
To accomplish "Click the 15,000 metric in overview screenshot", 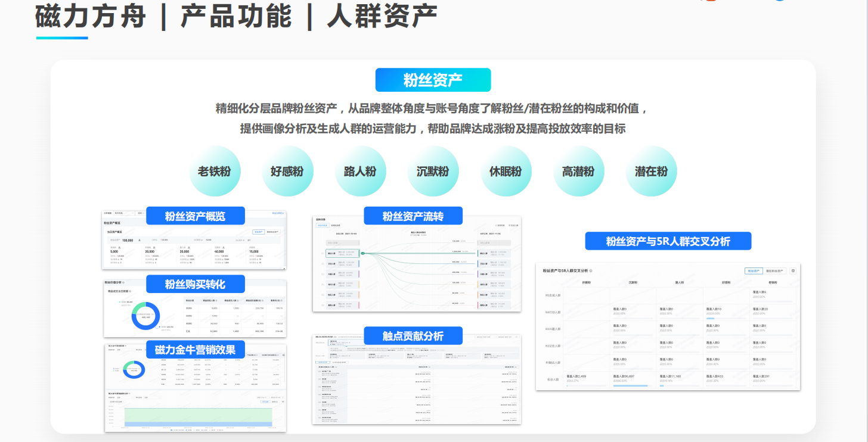I will pyautogui.click(x=255, y=251).
